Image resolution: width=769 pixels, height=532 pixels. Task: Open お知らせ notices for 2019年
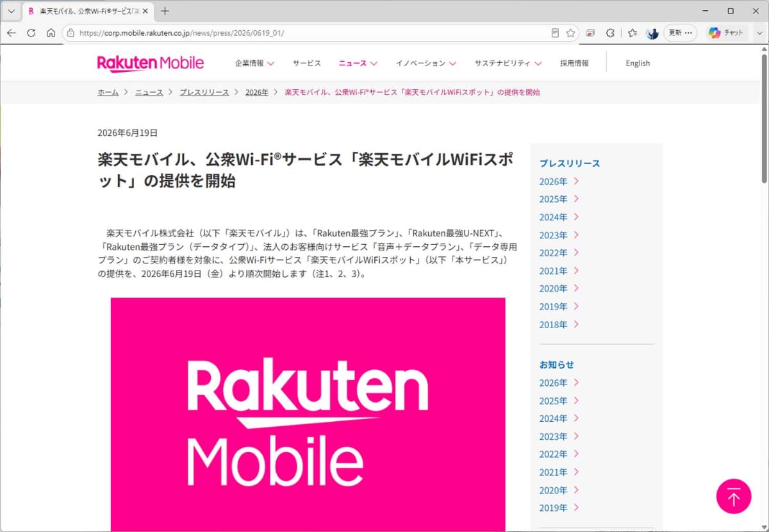[x=559, y=508]
